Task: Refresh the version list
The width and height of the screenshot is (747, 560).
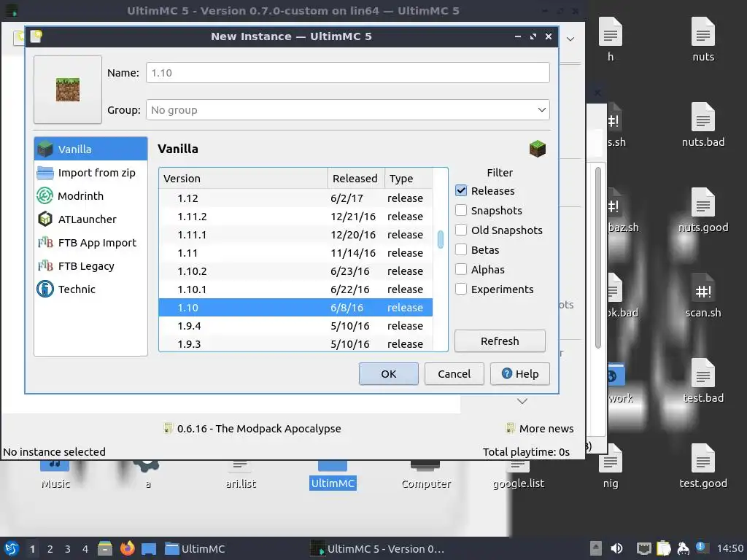Action: 500,341
